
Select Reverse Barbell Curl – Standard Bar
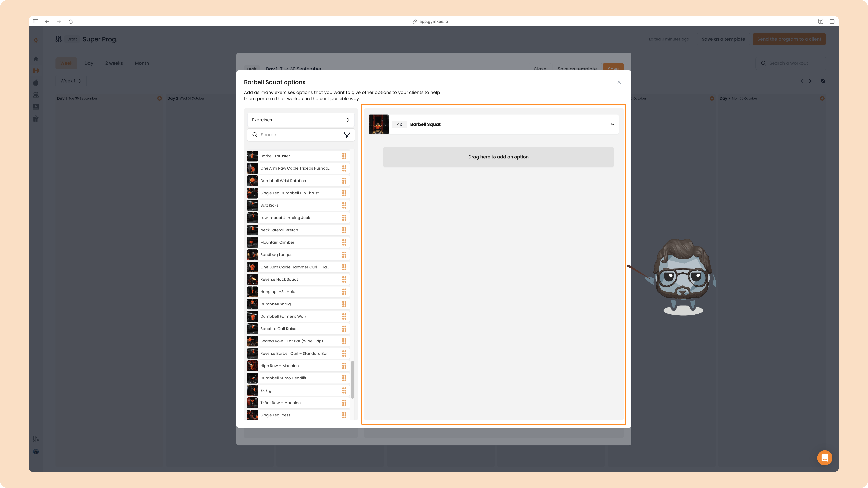[x=298, y=354]
